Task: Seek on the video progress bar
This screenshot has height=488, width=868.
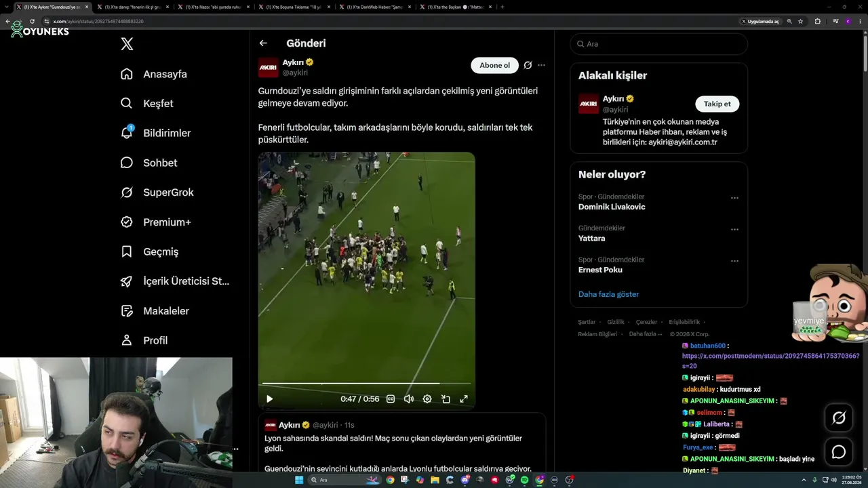Action: point(366,384)
